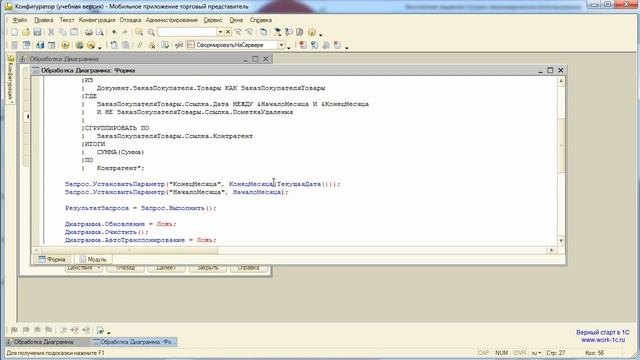The width and height of the screenshot is (640, 360).
Task: Open the Окна menu
Action: tap(236, 20)
